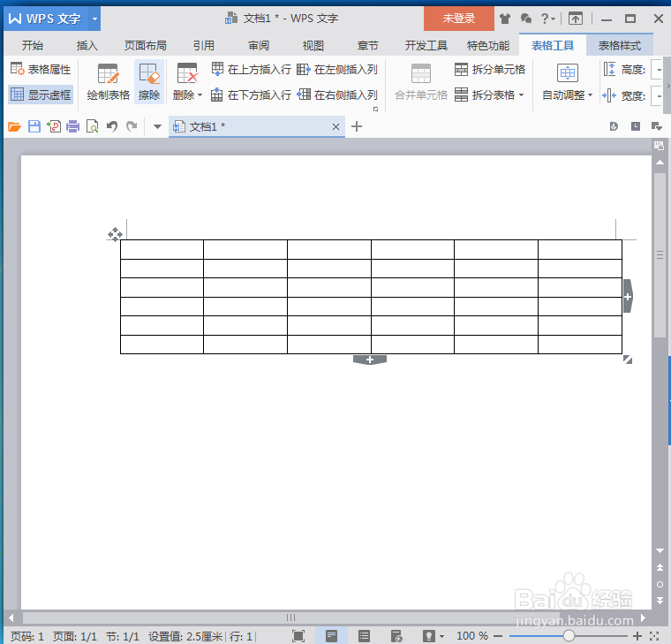Open the 审阅 Review tab

pyautogui.click(x=259, y=45)
